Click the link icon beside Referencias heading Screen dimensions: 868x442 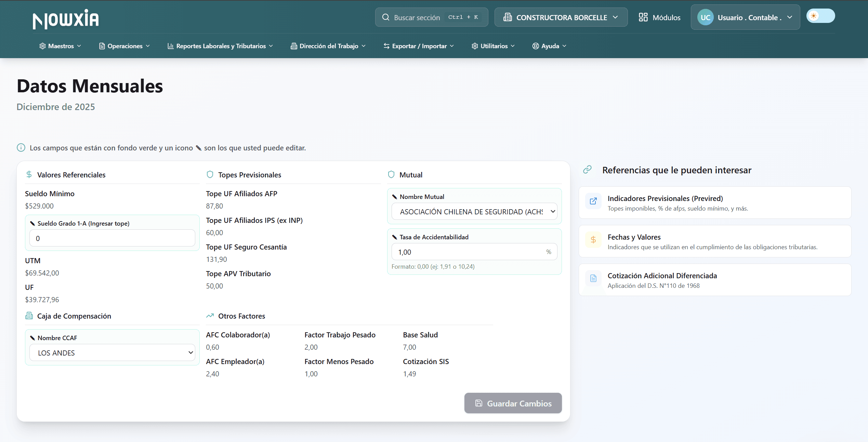tap(587, 169)
